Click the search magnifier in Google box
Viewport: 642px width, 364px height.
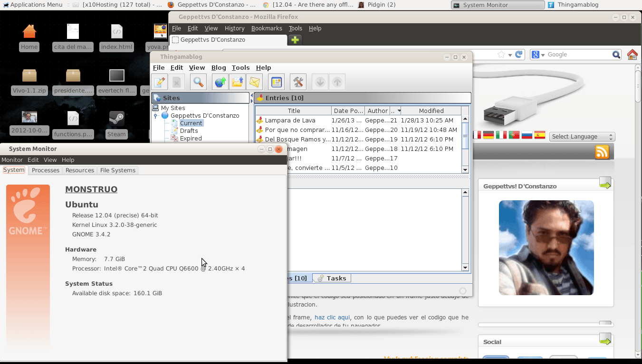[x=616, y=55]
